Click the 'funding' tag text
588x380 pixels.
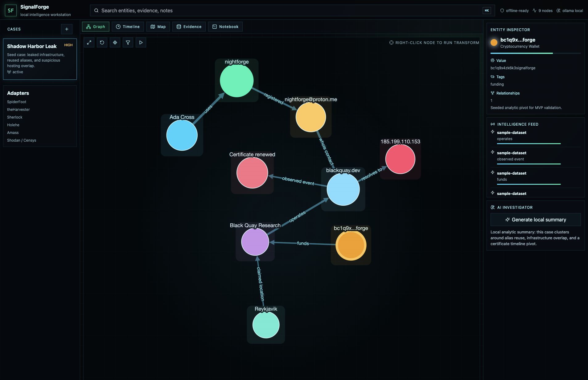(497, 84)
